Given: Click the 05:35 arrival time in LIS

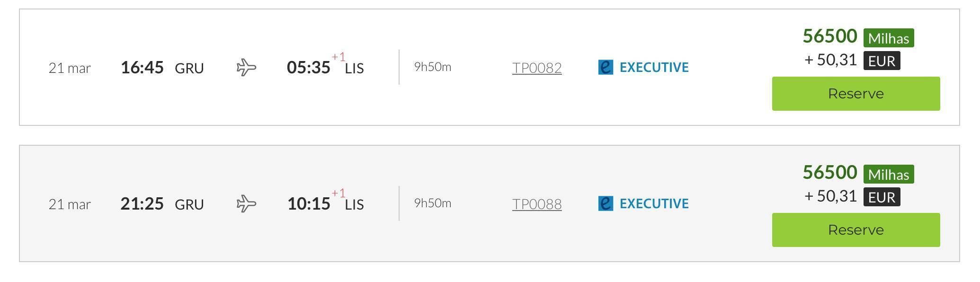Looking at the screenshot, I should pyautogui.click(x=308, y=67).
